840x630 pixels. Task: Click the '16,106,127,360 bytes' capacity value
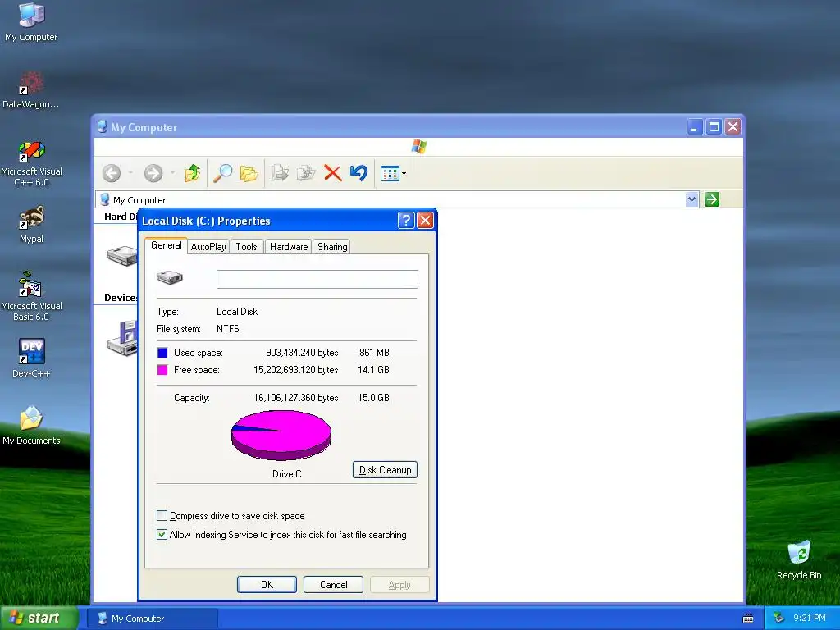tap(295, 398)
